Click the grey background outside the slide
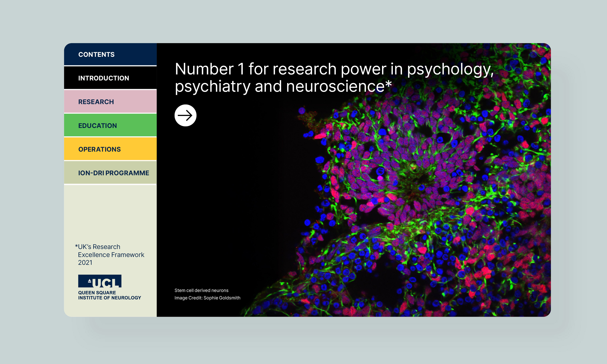This screenshot has height=364, width=607. (30, 181)
